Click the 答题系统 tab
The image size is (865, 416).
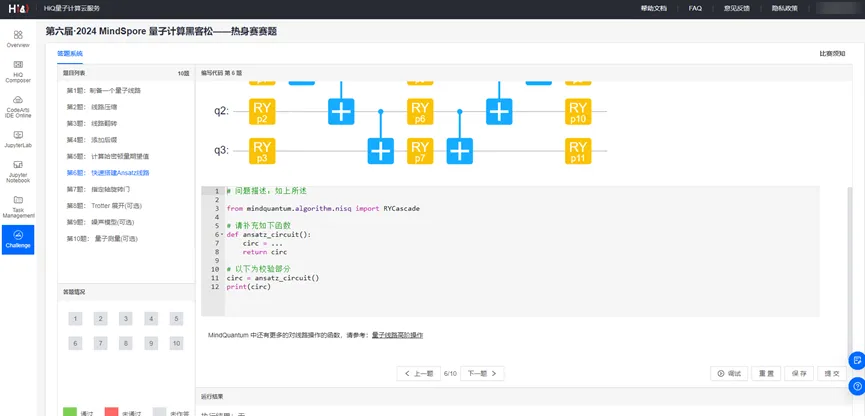click(70, 52)
